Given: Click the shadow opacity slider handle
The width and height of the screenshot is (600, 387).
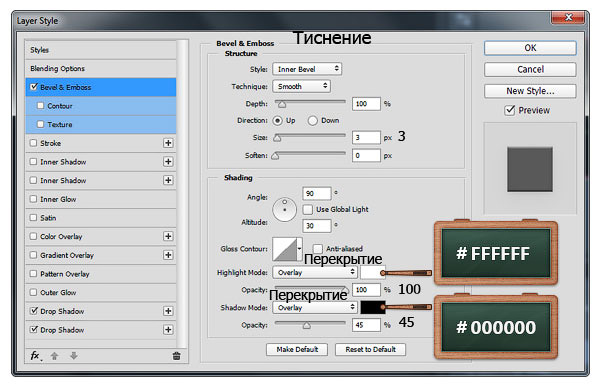Looking at the screenshot, I should pyautogui.click(x=307, y=325).
